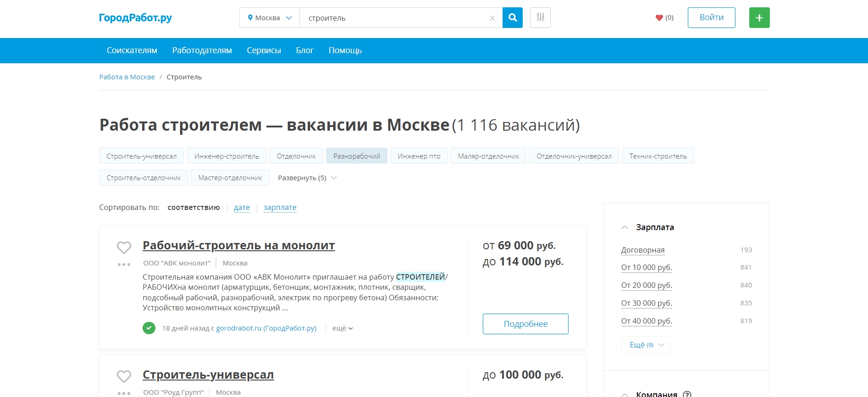Image resolution: width=868 pixels, height=397 pixels.
Task: Click the green verified checkmark icon
Action: point(149,328)
